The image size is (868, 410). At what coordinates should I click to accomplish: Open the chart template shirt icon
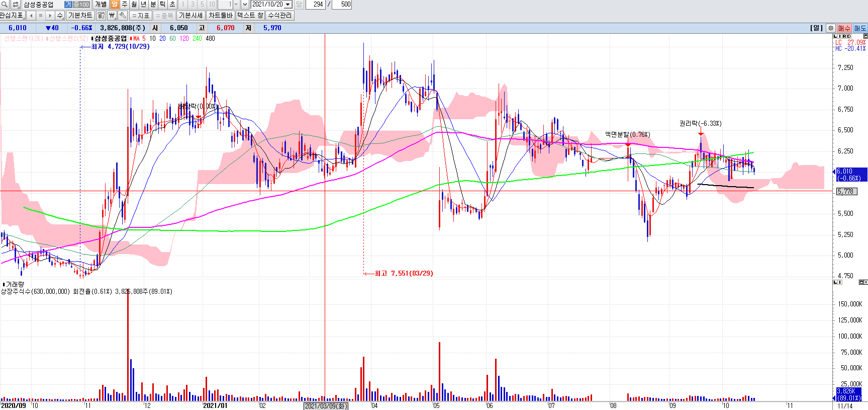pyautogui.click(x=101, y=16)
